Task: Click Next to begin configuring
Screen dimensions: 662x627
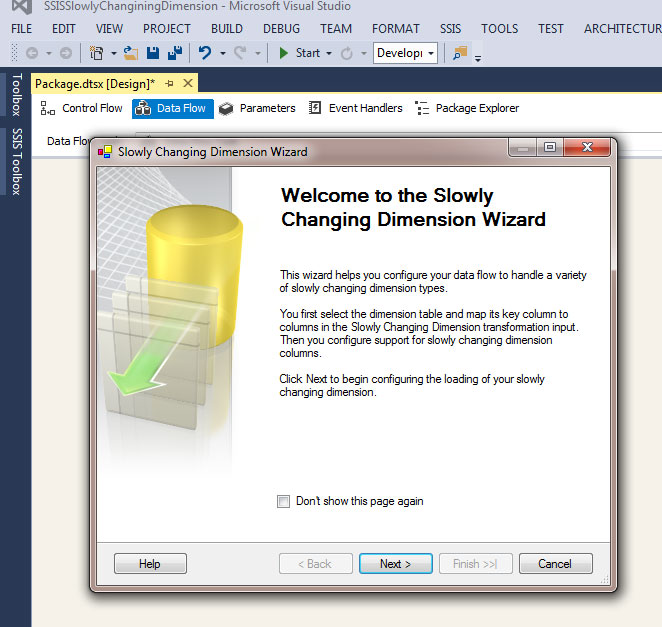Action: (396, 564)
